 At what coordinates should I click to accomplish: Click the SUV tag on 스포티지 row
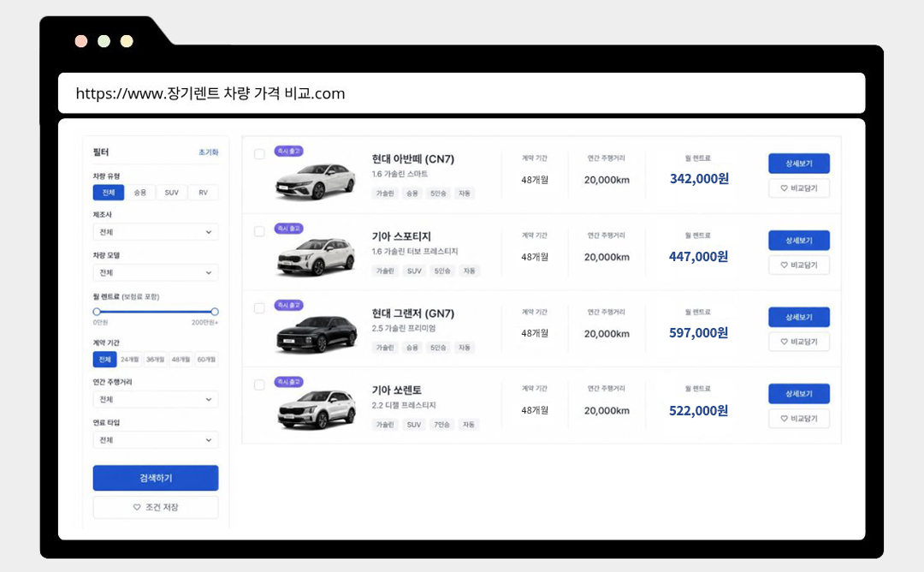coord(414,271)
